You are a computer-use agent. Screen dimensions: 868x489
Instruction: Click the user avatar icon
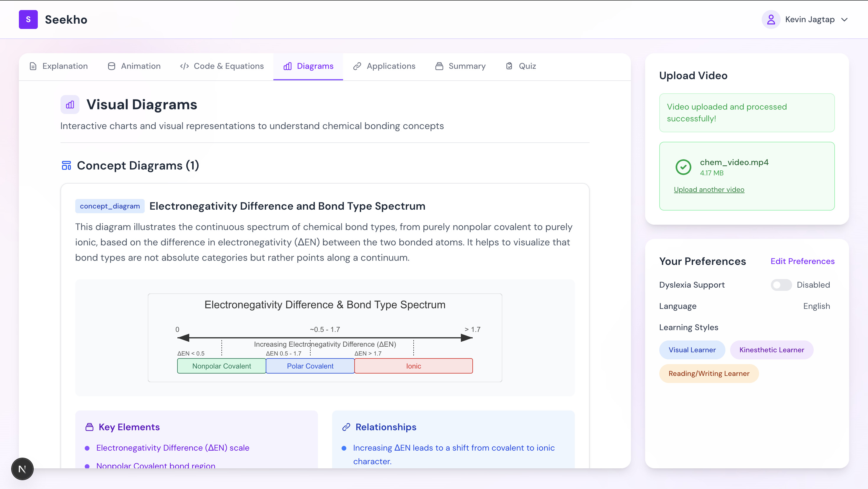771,19
